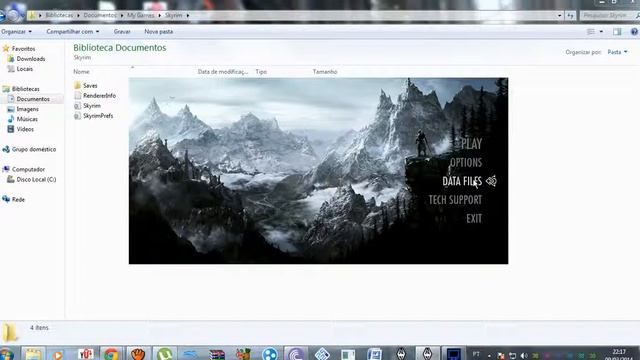Click the Gravar toolbar button
The height and width of the screenshot is (360, 640).
click(122, 31)
